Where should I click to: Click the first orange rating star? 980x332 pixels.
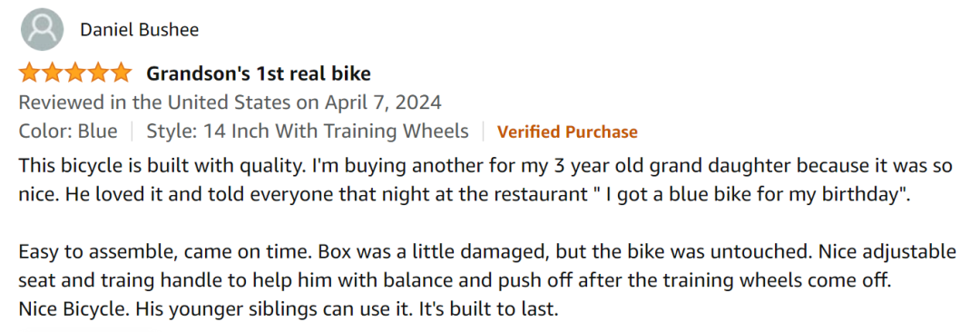[x=29, y=73]
